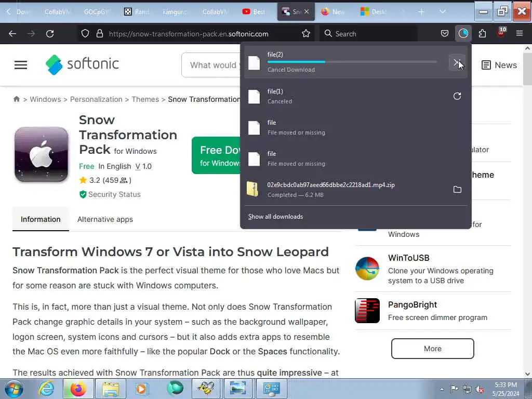Click the volume icon in system tray
Screen dimensions: 532x399
(x=480, y=389)
